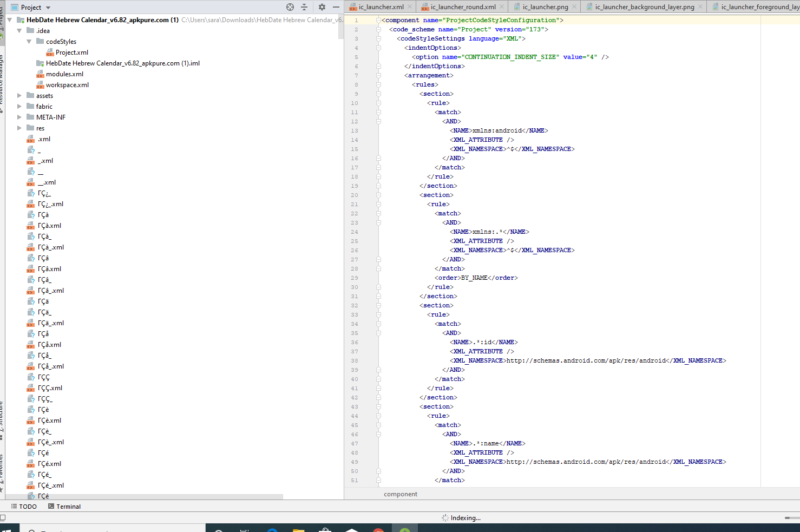The image size is (800, 532).
Task: Hide the Project panel with the minus icon
Action: coord(336,7)
